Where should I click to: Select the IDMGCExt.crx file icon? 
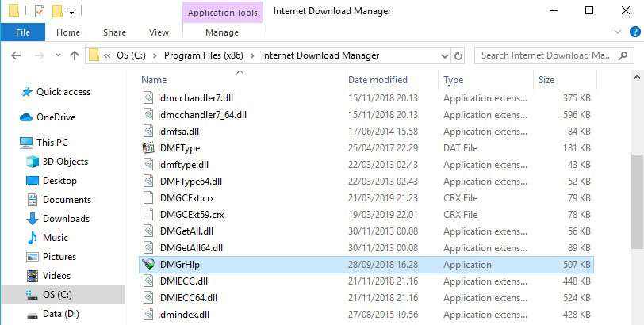point(148,198)
